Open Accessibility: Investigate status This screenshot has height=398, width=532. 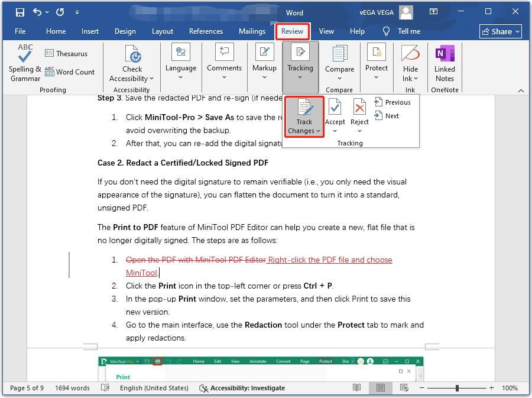pos(242,388)
